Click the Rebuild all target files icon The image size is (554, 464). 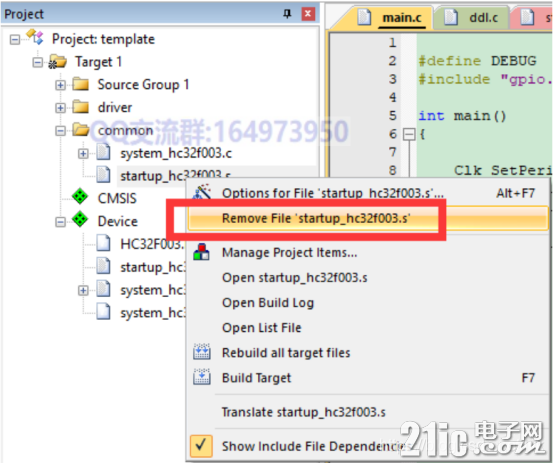(202, 352)
